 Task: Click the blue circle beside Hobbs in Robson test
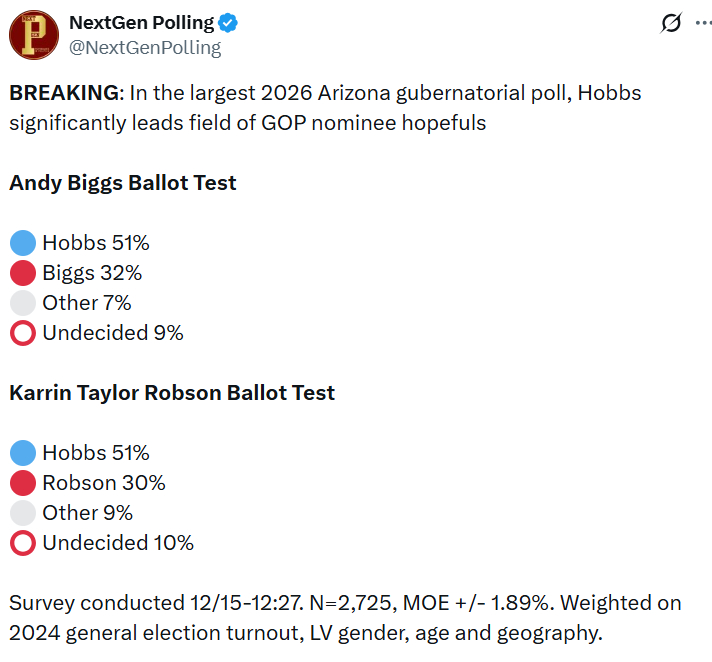point(23,453)
